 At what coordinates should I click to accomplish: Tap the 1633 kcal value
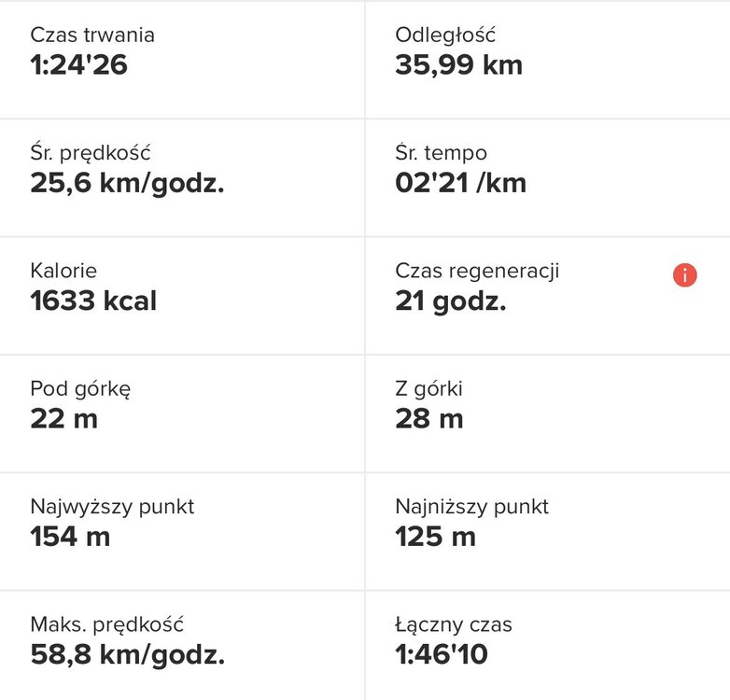point(93,301)
